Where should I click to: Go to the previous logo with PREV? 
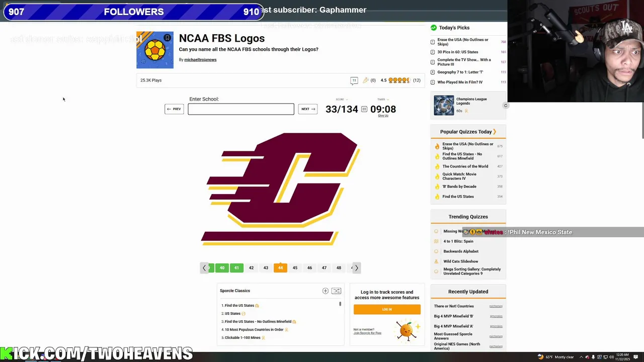[x=174, y=109]
